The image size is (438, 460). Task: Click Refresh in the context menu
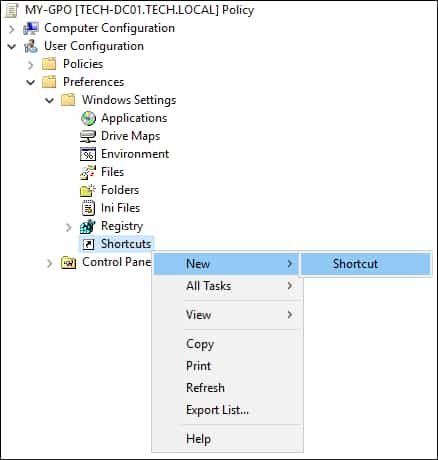point(226,388)
